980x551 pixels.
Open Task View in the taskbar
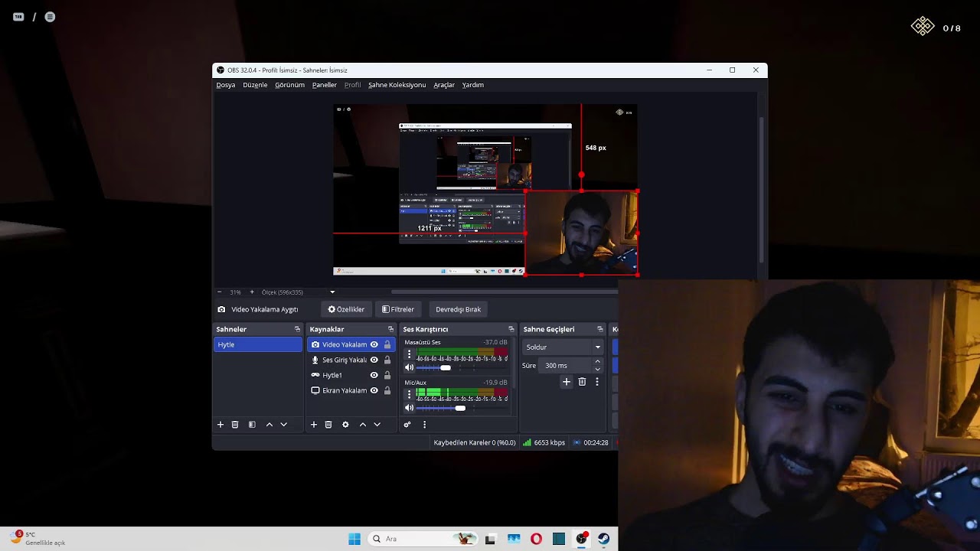[x=490, y=539]
